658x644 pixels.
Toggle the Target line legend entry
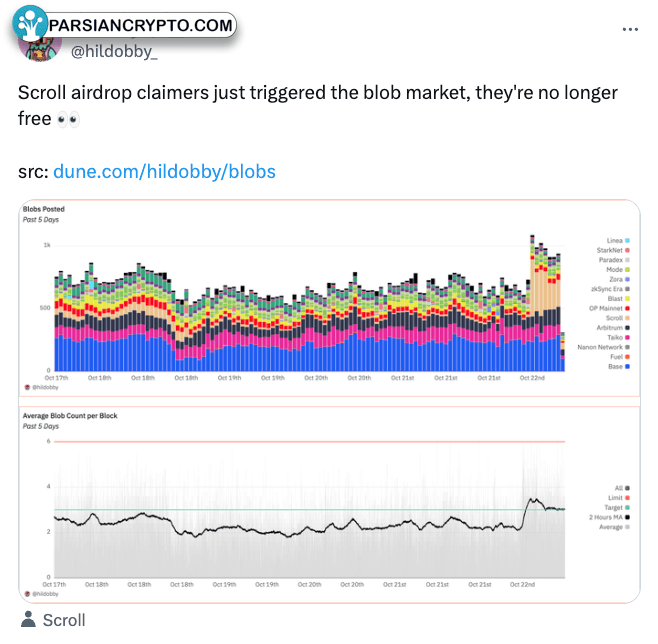point(617,508)
